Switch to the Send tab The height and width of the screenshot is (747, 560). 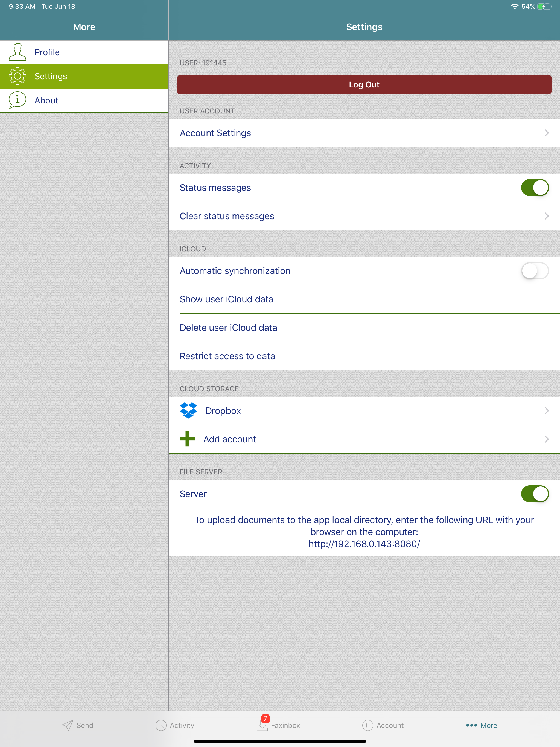point(78,725)
